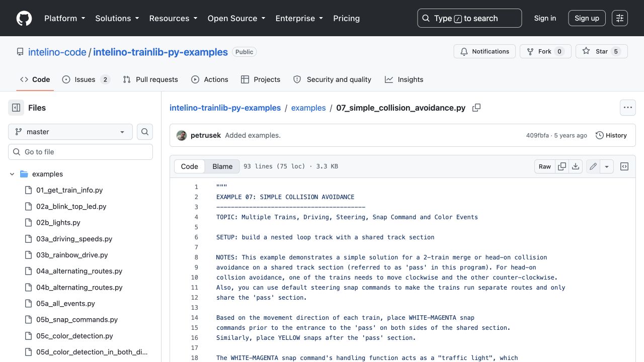The image size is (644, 362).
Task: Copy the file path to clipboard
Action: pos(476,108)
